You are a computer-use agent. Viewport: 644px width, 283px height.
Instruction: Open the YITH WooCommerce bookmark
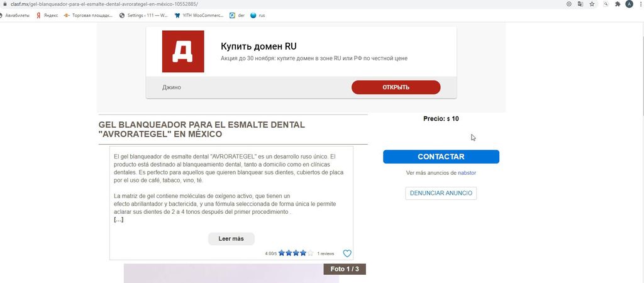pyautogui.click(x=199, y=16)
